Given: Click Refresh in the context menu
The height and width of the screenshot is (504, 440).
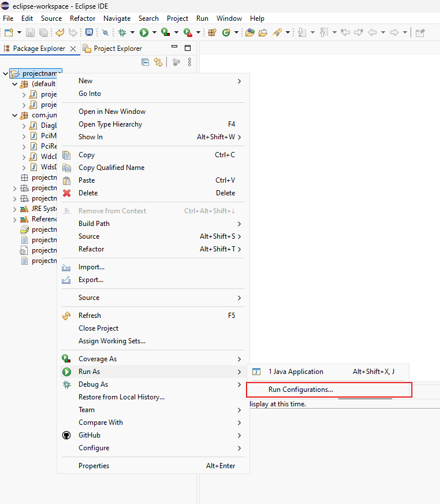Looking at the screenshot, I should coord(90,316).
